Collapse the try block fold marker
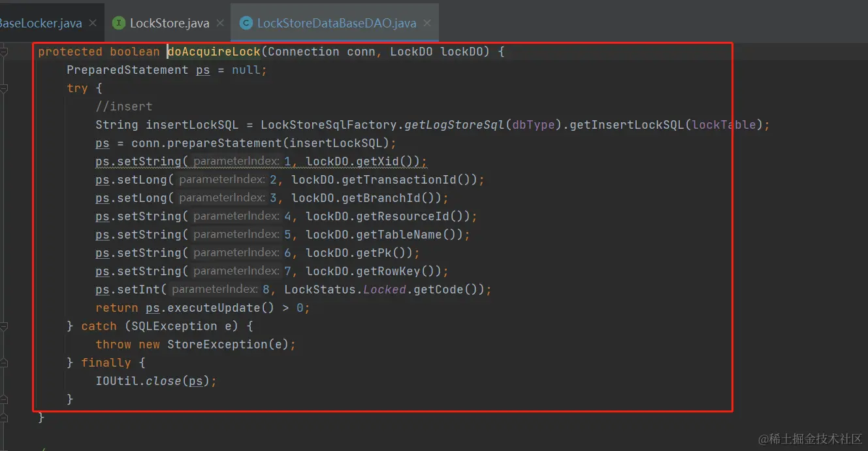The height and width of the screenshot is (451, 868). coord(3,88)
